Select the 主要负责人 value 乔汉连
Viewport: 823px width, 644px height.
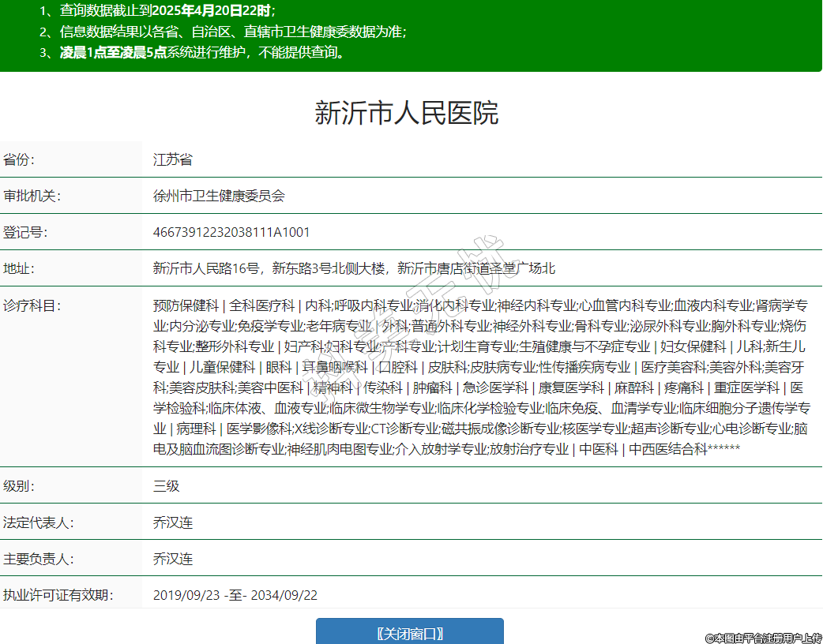pos(173,559)
